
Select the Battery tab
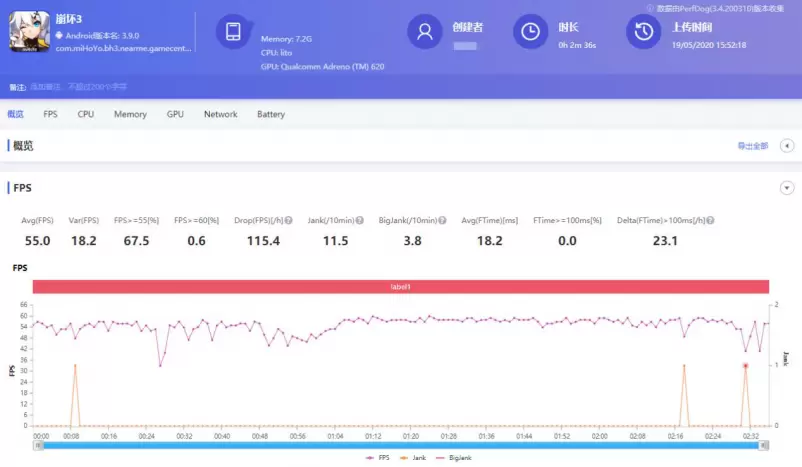coord(270,114)
